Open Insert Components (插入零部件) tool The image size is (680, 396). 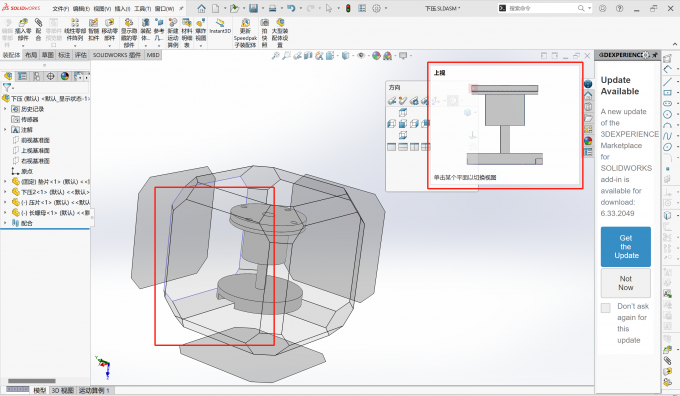pyautogui.click(x=23, y=29)
